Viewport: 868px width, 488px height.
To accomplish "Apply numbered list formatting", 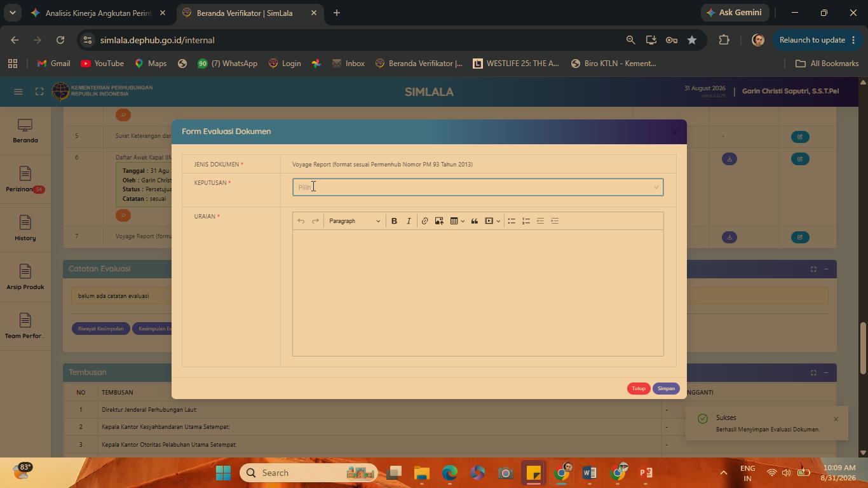I will pos(526,221).
